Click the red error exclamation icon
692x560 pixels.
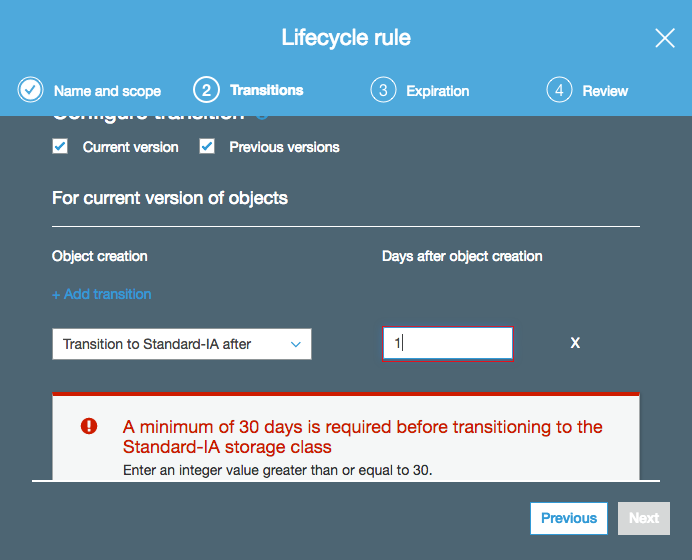pos(89,426)
